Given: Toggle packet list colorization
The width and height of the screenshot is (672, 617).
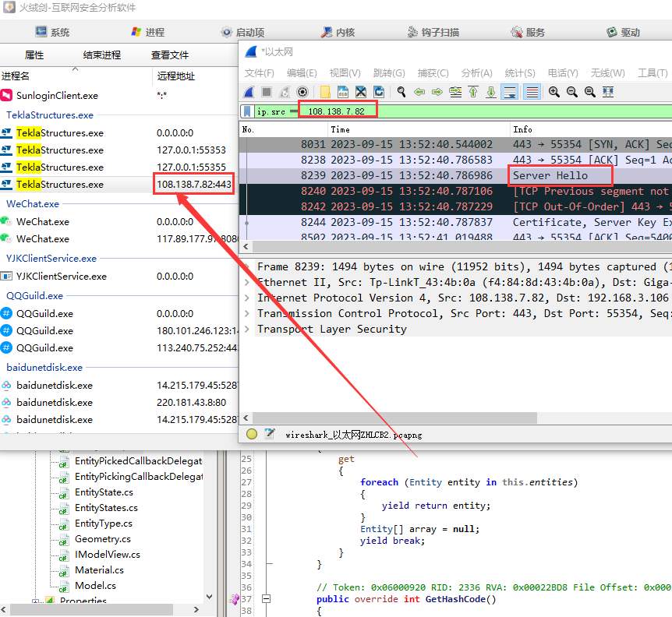Looking at the screenshot, I should (x=532, y=92).
